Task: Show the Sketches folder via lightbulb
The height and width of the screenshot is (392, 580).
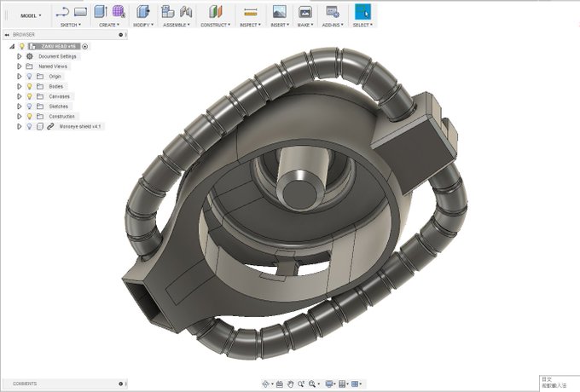Action: click(x=30, y=106)
